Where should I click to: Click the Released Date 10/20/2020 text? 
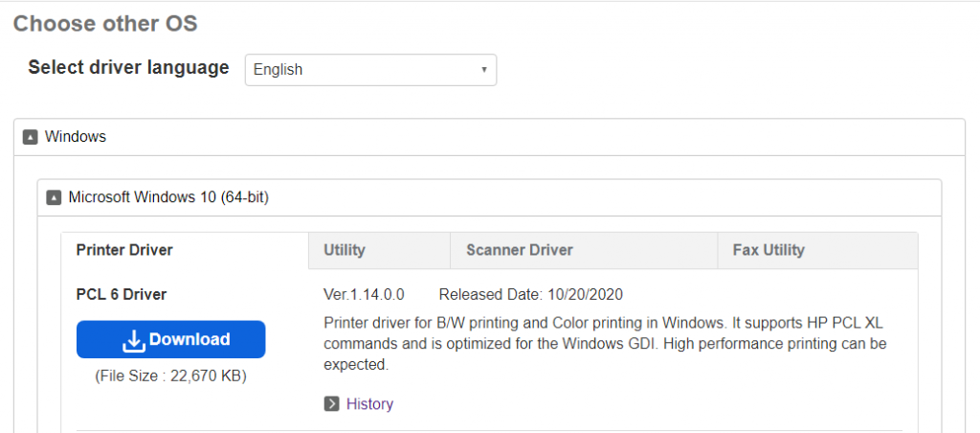(530, 294)
